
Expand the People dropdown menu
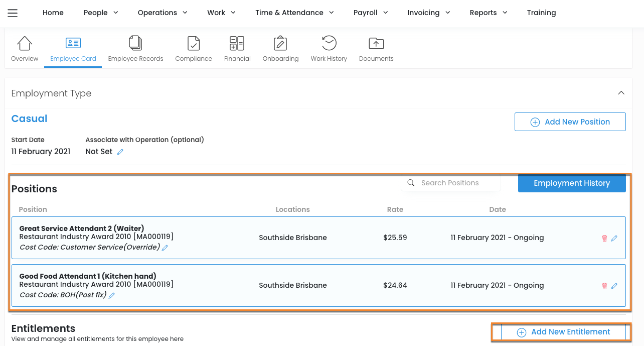(101, 13)
